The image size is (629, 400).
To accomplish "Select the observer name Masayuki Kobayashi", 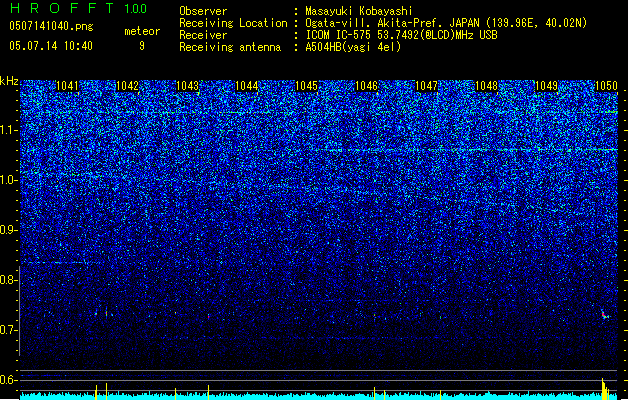I will point(359,11).
